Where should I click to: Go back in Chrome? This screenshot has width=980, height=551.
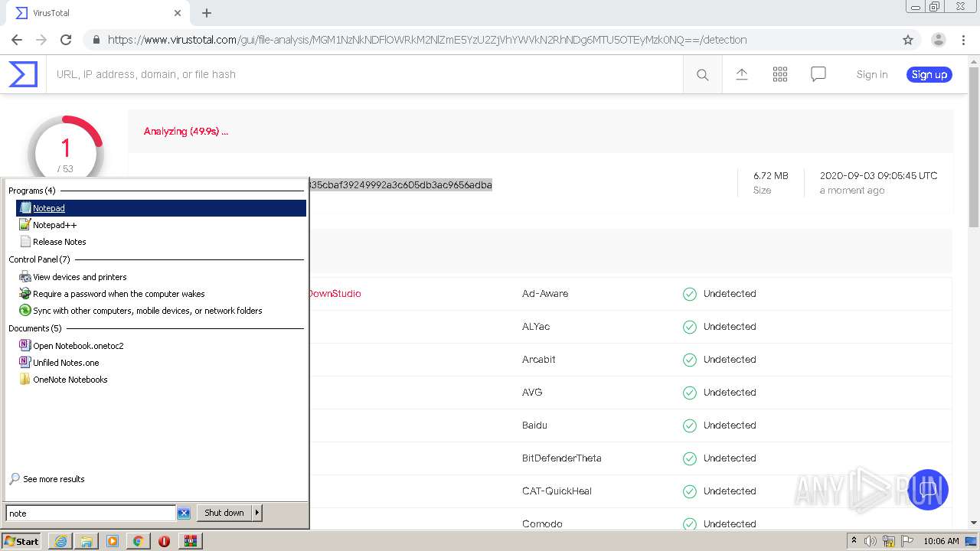[x=17, y=40]
